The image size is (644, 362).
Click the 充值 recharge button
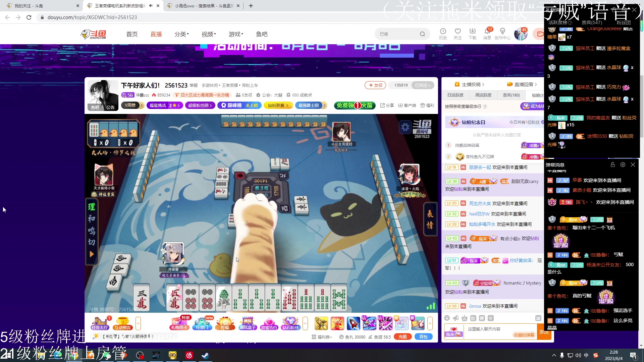click(x=403, y=337)
